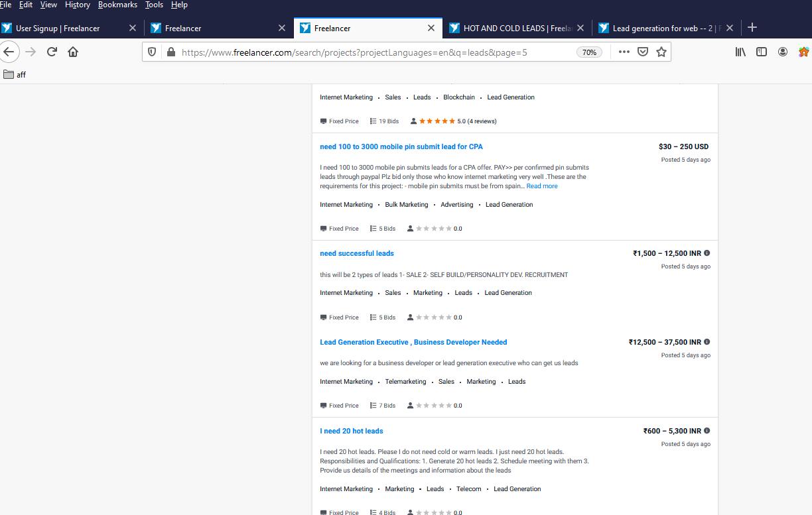Toggle the sidebar view icon
Screen dimensions: 812x515
pyautogui.click(x=762, y=52)
